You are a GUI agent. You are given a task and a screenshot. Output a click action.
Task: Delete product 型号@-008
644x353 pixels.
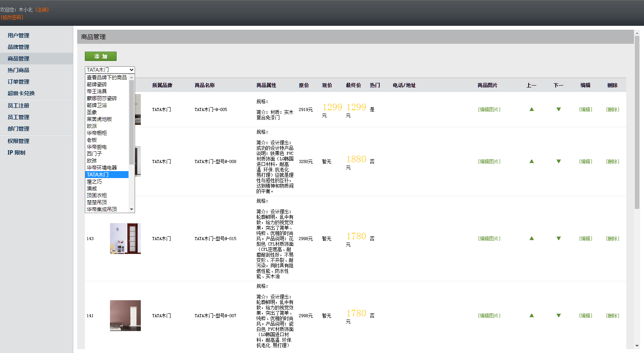pos(612,161)
